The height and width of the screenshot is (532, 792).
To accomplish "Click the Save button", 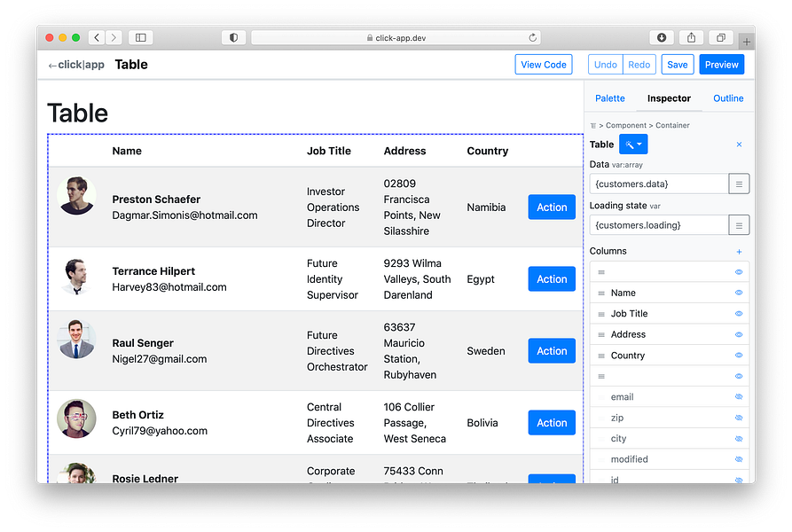I will 678,65.
